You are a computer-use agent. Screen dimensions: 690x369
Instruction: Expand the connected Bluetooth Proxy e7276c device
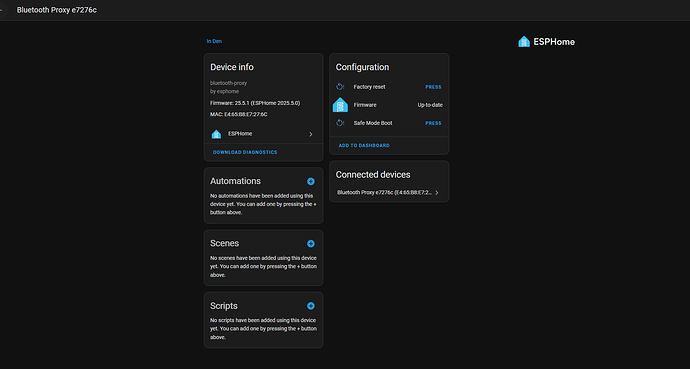point(437,193)
